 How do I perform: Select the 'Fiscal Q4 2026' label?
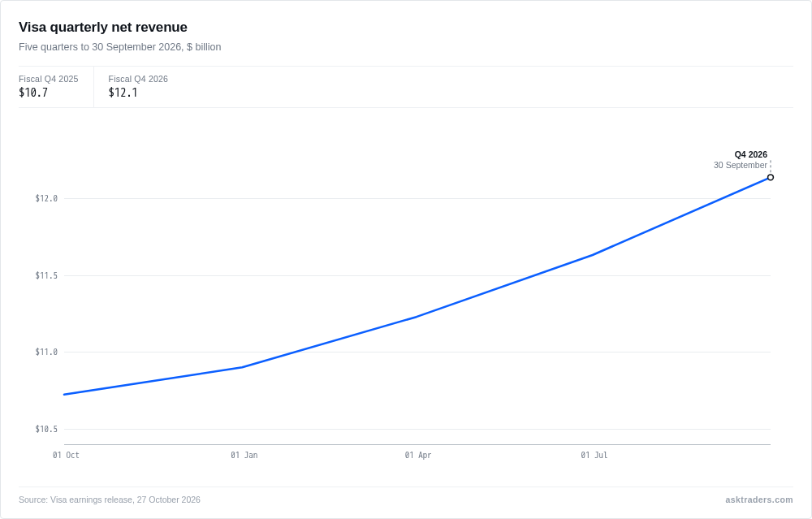[x=138, y=79]
